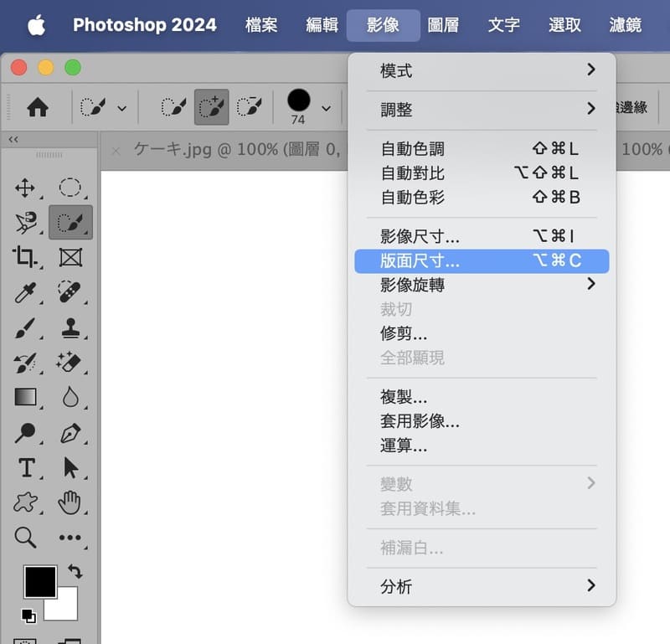Open the 編輯 menu
Image resolution: width=670 pixels, height=644 pixels.
322,25
